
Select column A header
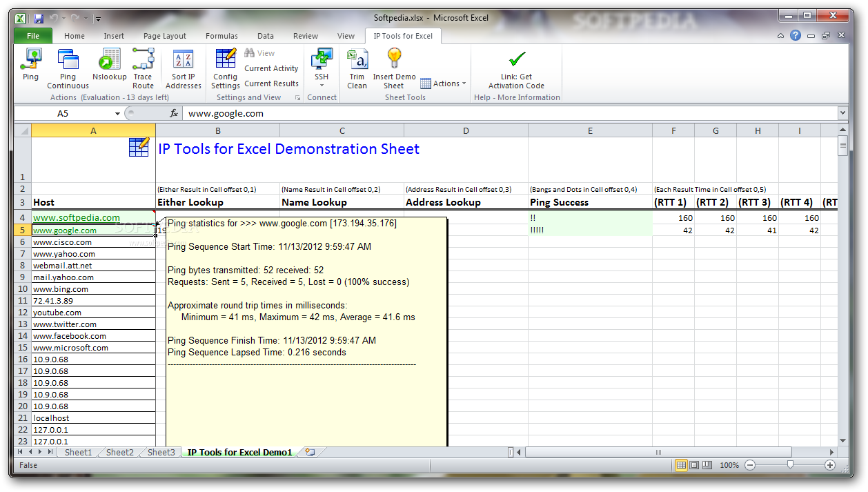(93, 130)
